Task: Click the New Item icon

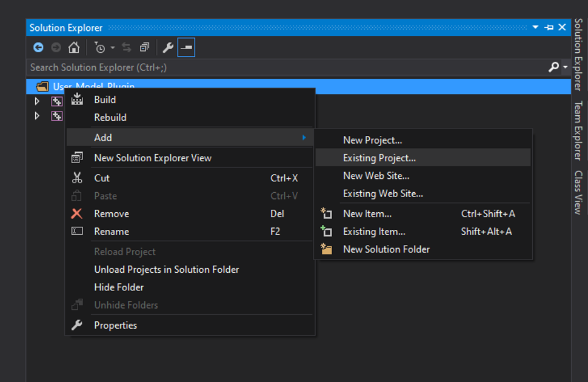Action: pos(326,213)
